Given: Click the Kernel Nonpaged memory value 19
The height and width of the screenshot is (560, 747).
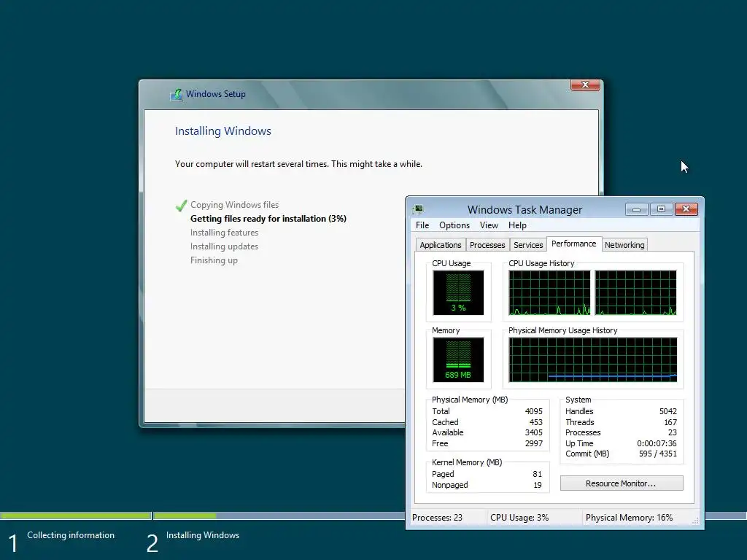Looking at the screenshot, I should tap(538, 485).
